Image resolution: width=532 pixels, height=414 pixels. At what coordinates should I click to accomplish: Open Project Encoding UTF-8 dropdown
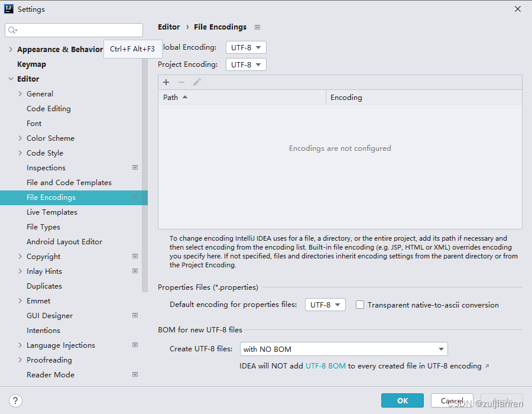click(246, 64)
